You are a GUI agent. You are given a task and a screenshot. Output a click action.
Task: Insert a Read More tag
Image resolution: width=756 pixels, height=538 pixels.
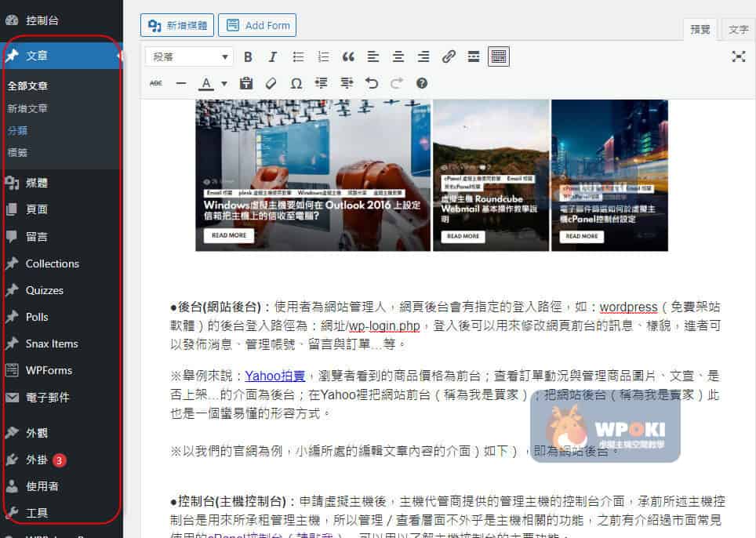point(474,56)
